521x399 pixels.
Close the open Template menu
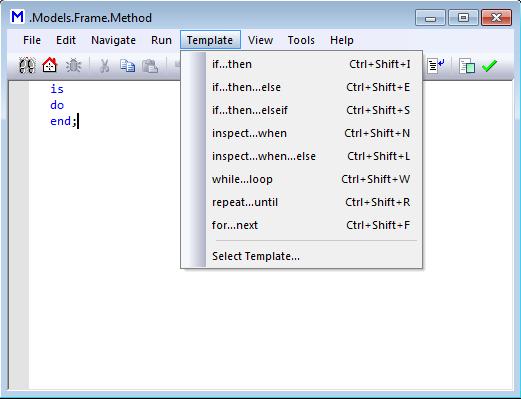210,40
